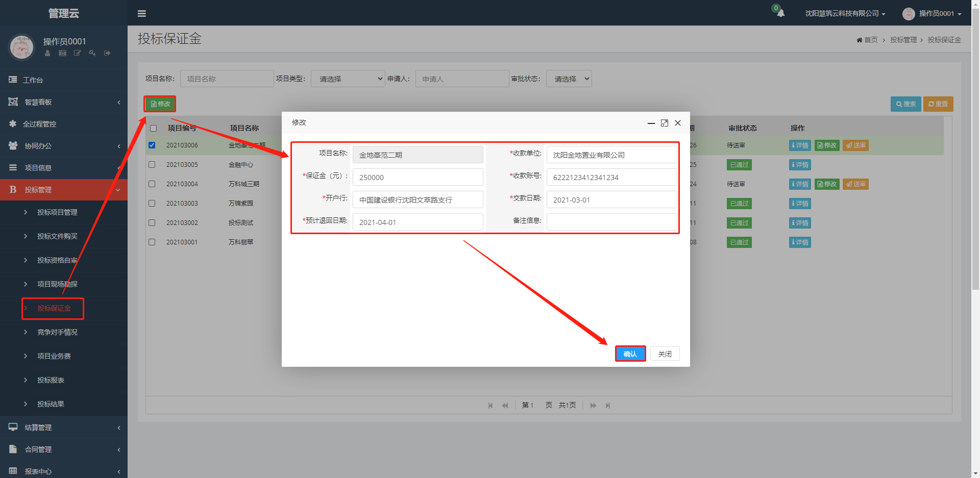Expand the 报表中心 sidebar menu
The width and height of the screenshot is (980, 478).
[x=64, y=471]
